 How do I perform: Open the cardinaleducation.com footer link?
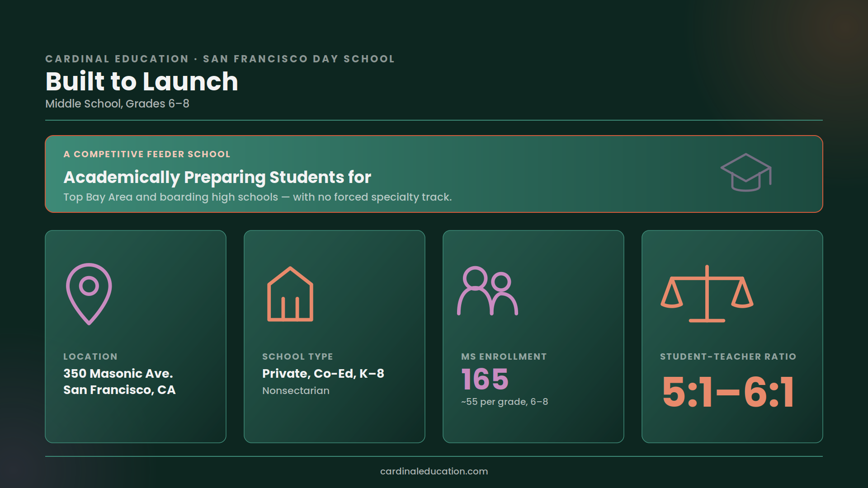(x=434, y=471)
